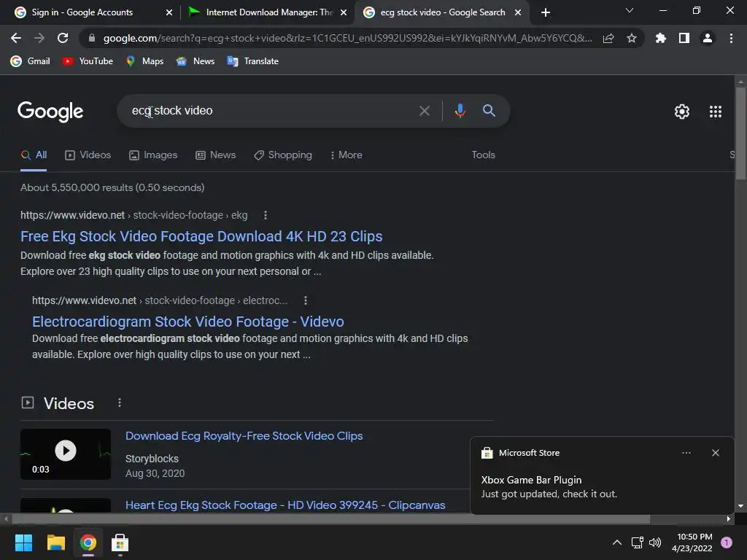Open the Maps bookmark
Image resolution: width=747 pixels, height=560 pixels.
(144, 61)
